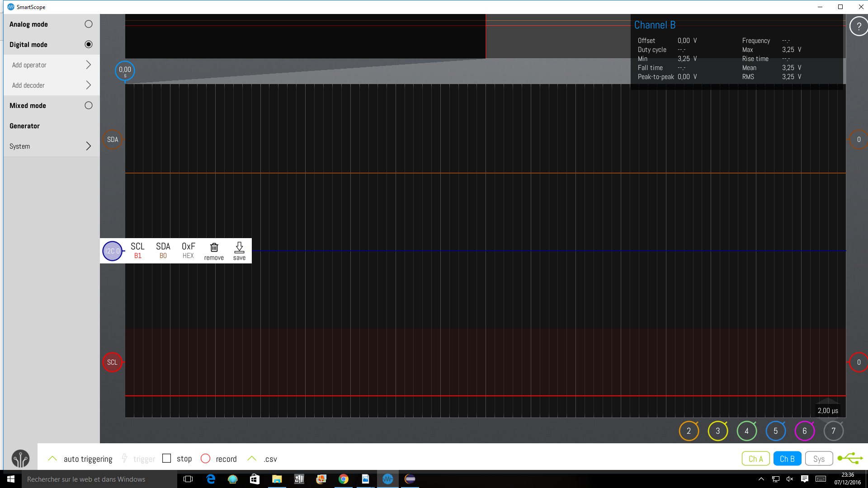868x488 pixels.
Task: Click the SDA channel indicator circle
Action: click(113, 140)
